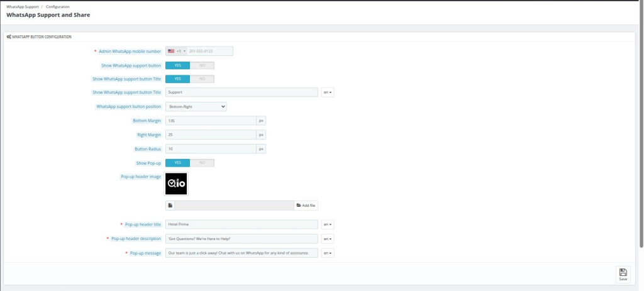The height and width of the screenshot is (291, 644).
Task: Click the file icon beside the upload field
Action: click(170, 206)
